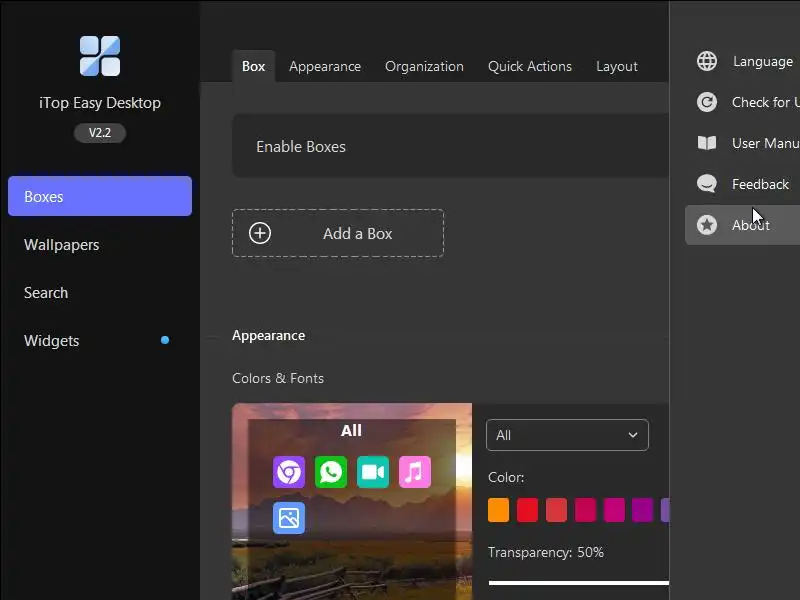This screenshot has height=600, width=800.
Task: Click the star About icon
Action: pos(707,225)
